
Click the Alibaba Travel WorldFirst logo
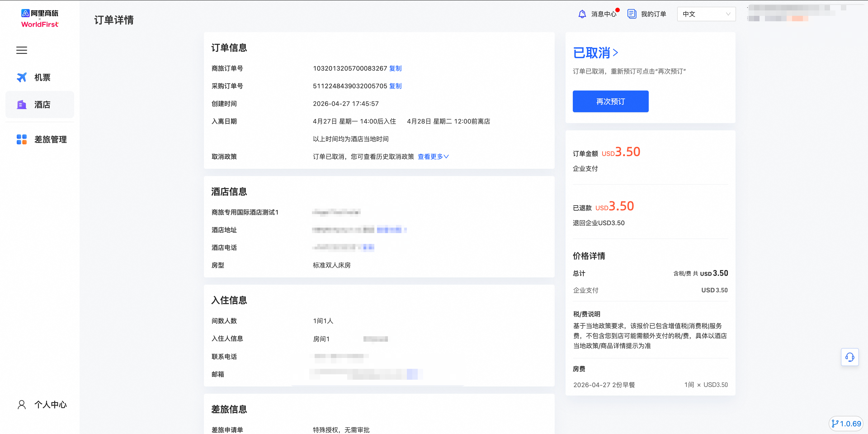(x=40, y=18)
